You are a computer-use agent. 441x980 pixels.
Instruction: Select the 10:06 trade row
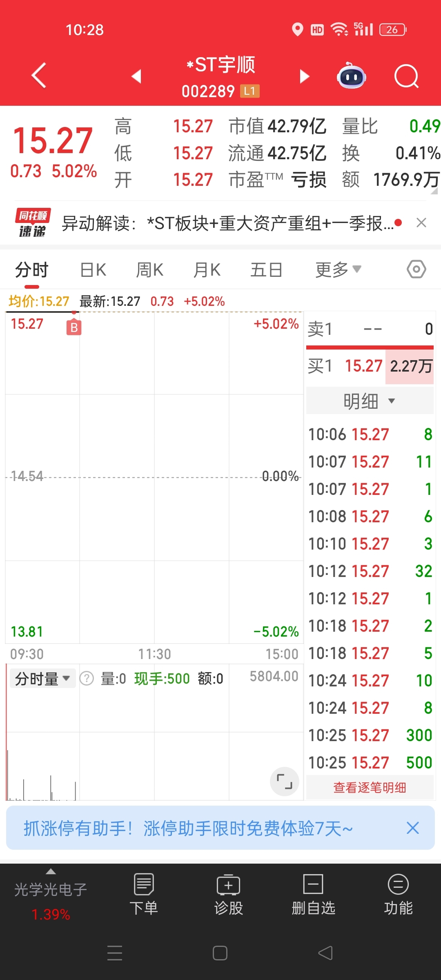[x=370, y=434]
